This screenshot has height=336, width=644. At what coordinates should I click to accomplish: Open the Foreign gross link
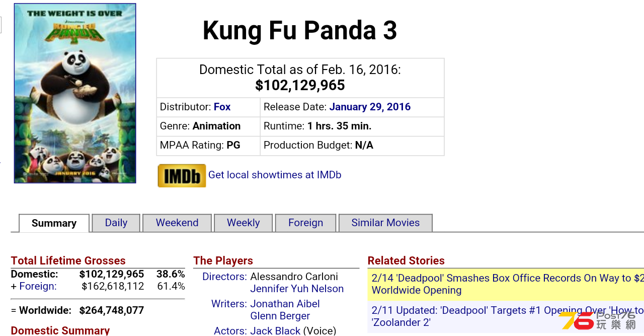[38, 286]
